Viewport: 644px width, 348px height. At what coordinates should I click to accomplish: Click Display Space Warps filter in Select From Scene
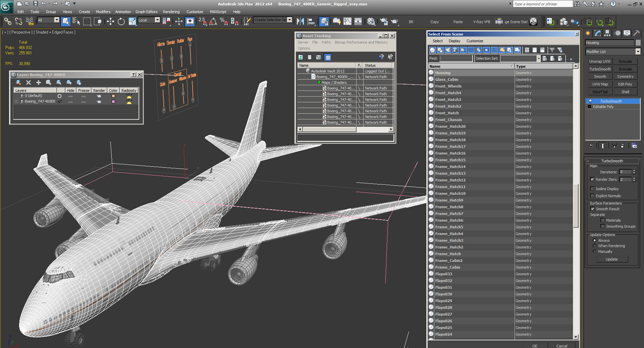click(x=471, y=50)
